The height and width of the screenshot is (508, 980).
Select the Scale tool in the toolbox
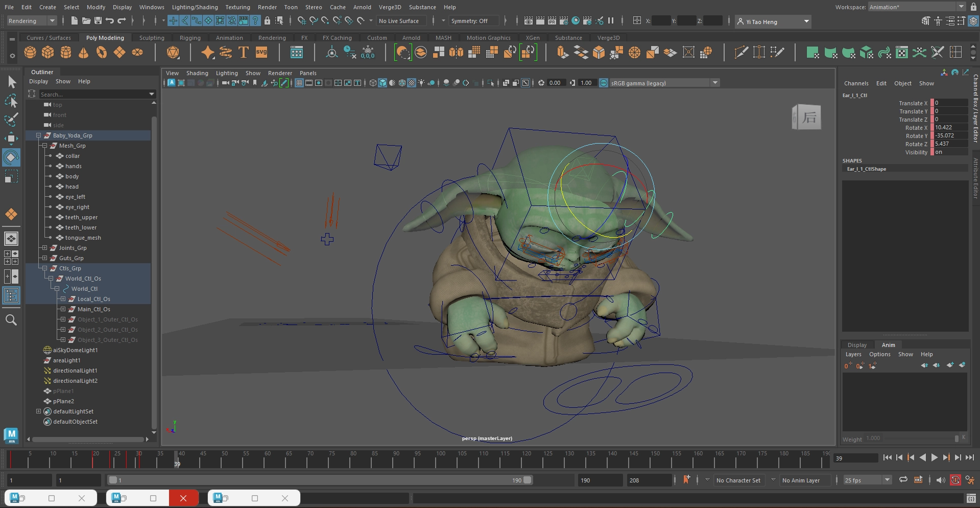point(11,177)
